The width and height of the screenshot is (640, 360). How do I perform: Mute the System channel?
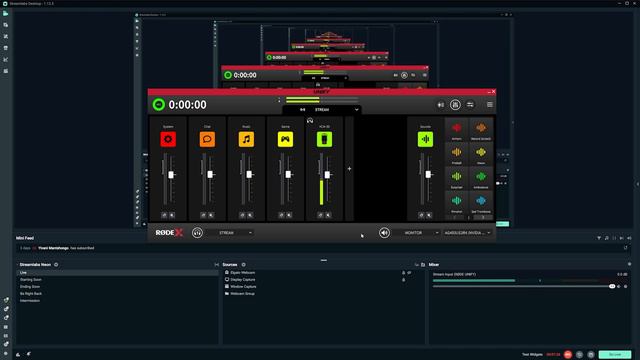click(x=172, y=215)
